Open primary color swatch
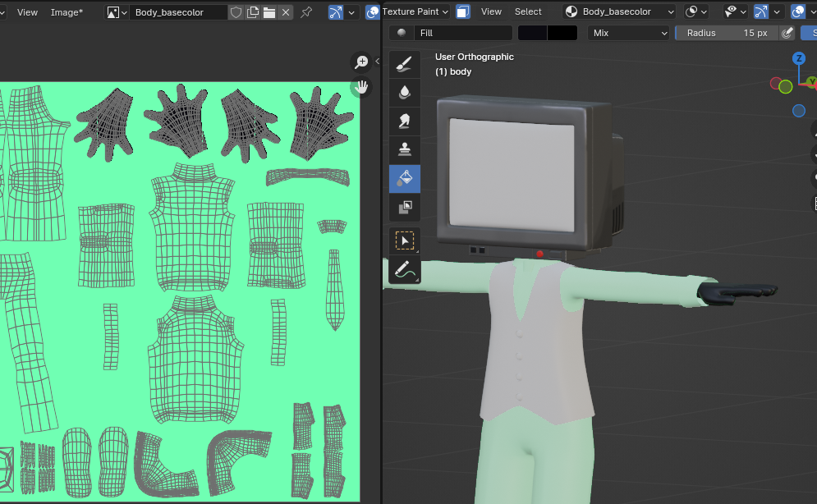 [x=533, y=33]
